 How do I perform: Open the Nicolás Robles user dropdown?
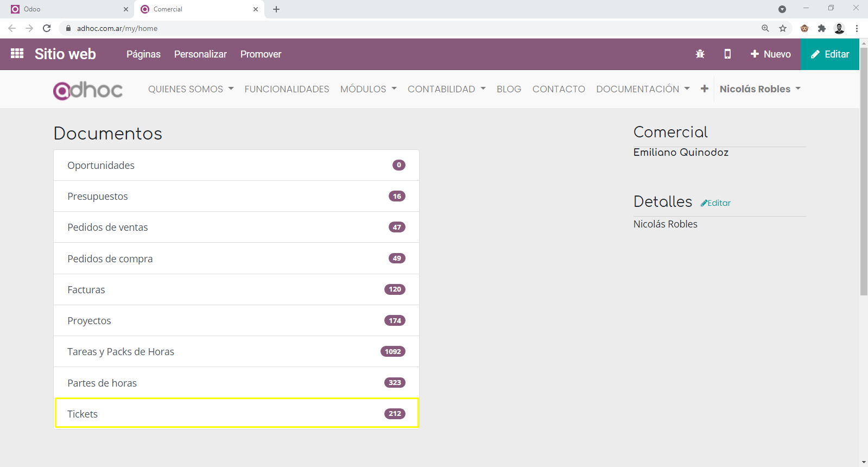759,89
